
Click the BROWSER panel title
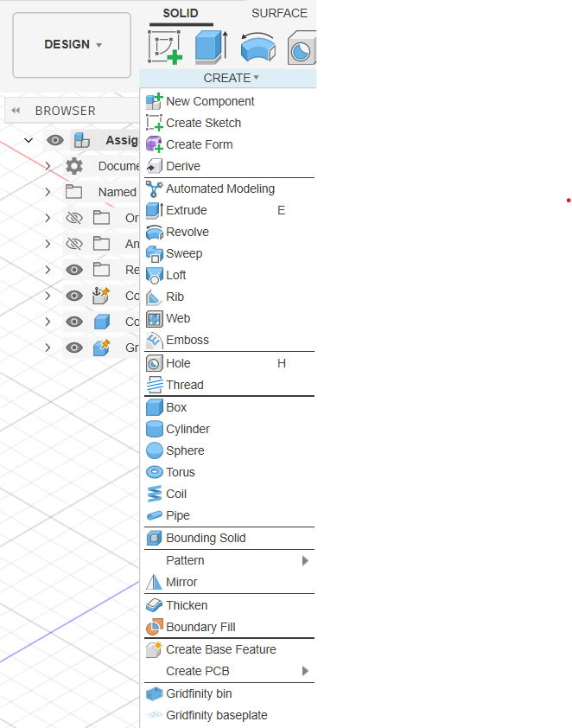pyautogui.click(x=66, y=111)
